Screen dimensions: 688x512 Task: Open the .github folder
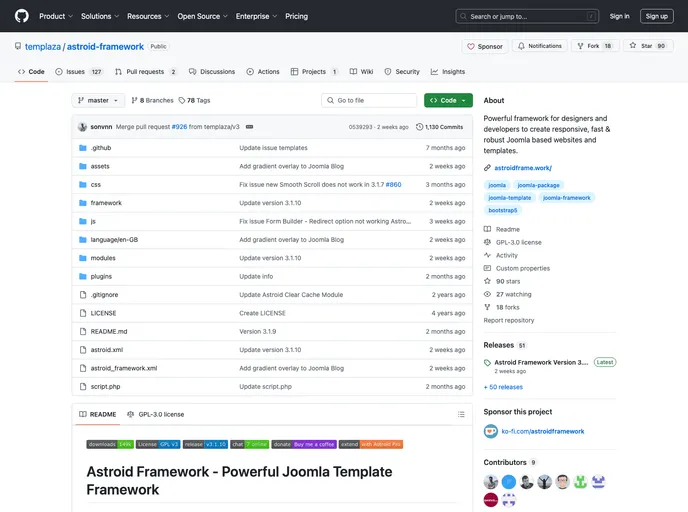click(101, 148)
